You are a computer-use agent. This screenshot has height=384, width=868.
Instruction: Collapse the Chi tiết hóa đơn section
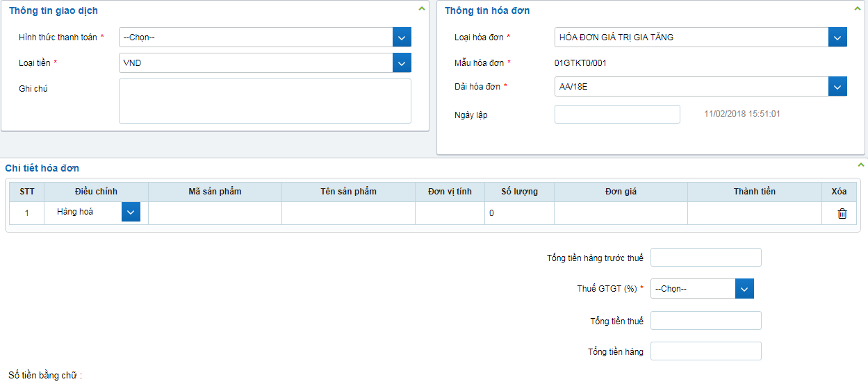pyautogui.click(x=860, y=165)
